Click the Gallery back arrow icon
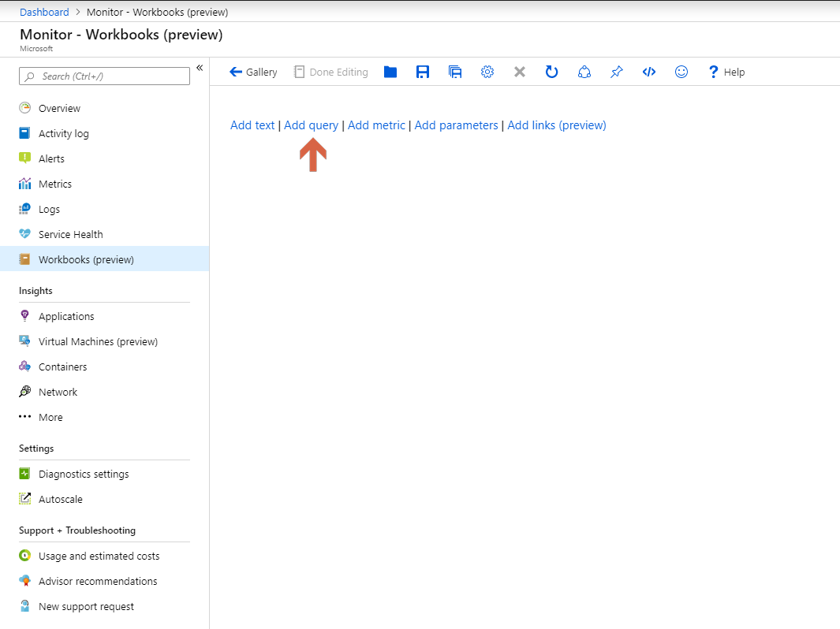Viewport: 840px width, 629px height. pos(236,72)
